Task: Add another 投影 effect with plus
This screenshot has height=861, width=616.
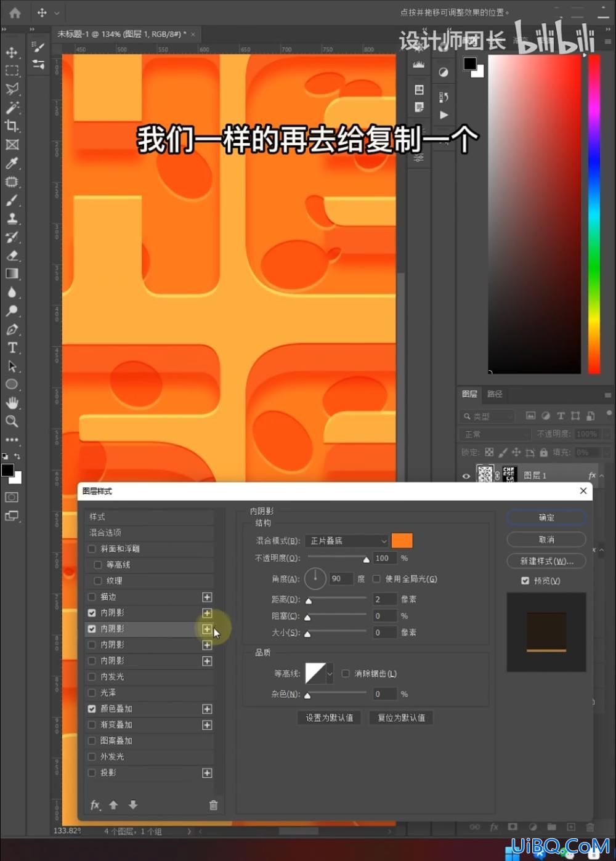Action: [x=207, y=773]
